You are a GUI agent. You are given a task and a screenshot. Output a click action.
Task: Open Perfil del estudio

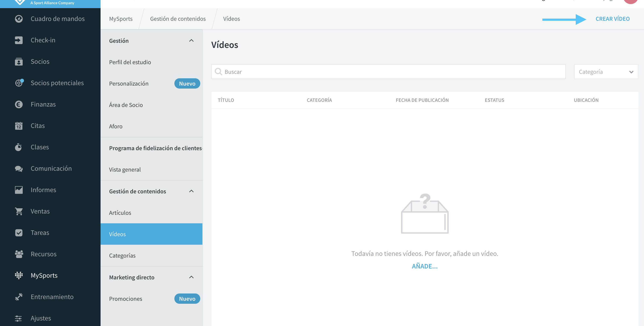[x=151, y=62]
